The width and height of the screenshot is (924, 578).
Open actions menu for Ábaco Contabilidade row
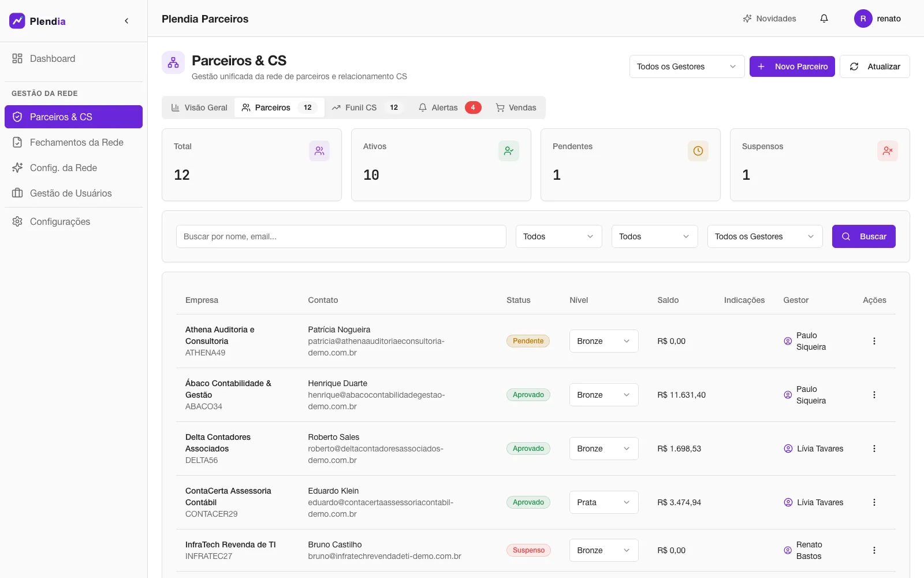click(874, 395)
